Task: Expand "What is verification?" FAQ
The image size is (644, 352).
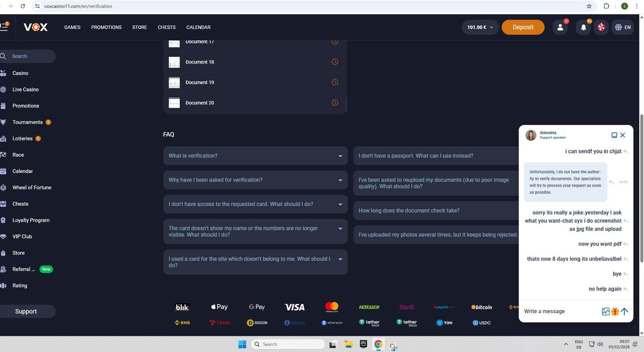Action: [x=255, y=156]
